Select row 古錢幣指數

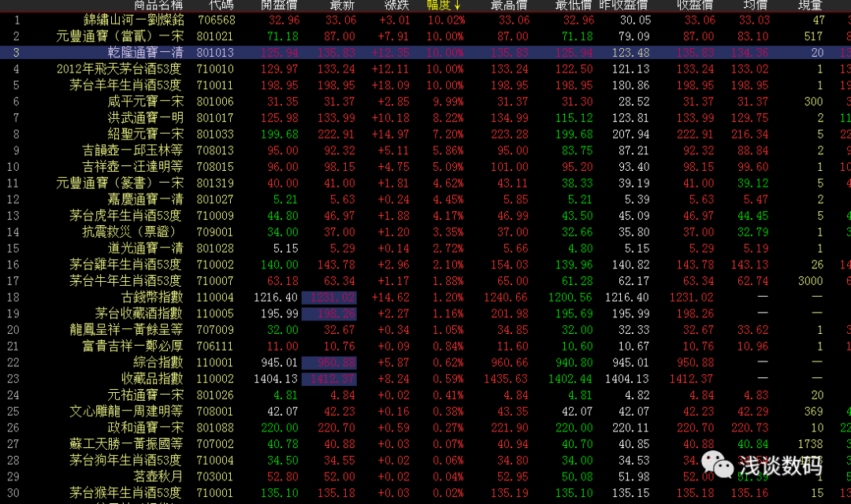coord(425,298)
